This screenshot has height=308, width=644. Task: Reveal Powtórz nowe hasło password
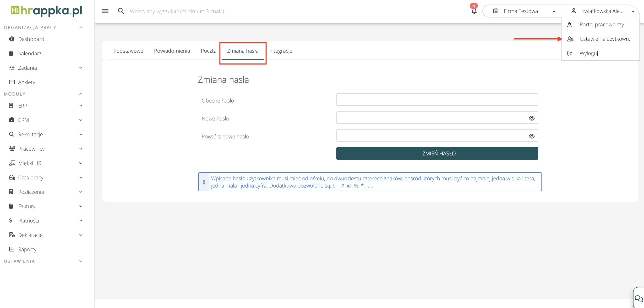[x=531, y=136]
